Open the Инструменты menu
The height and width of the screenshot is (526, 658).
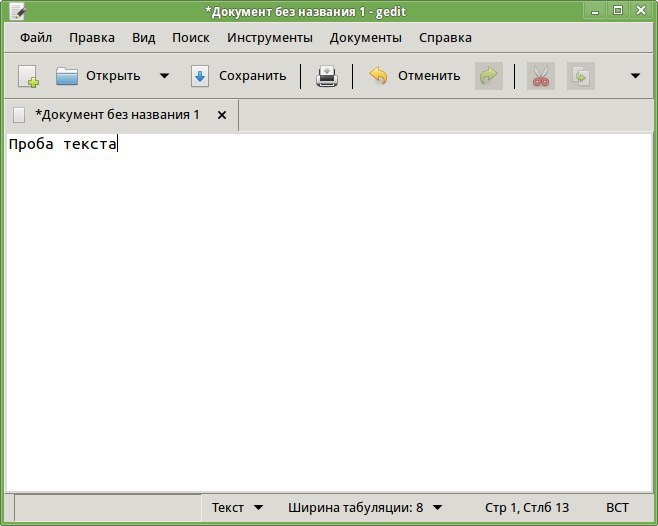coord(270,38)
